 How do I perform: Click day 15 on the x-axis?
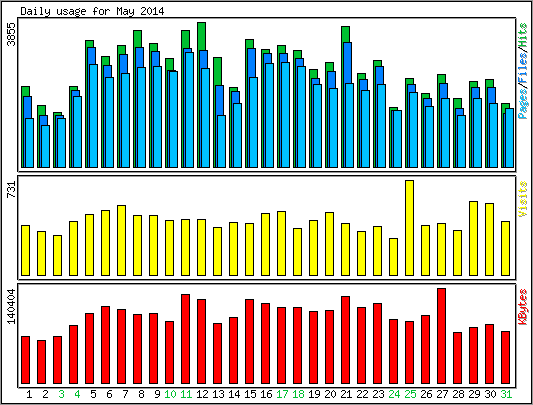(250, 394)
